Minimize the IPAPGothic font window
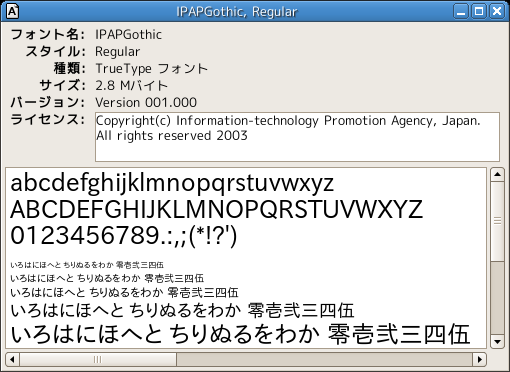510x372 pixels. pyautogui.click(x=461, y=11)
